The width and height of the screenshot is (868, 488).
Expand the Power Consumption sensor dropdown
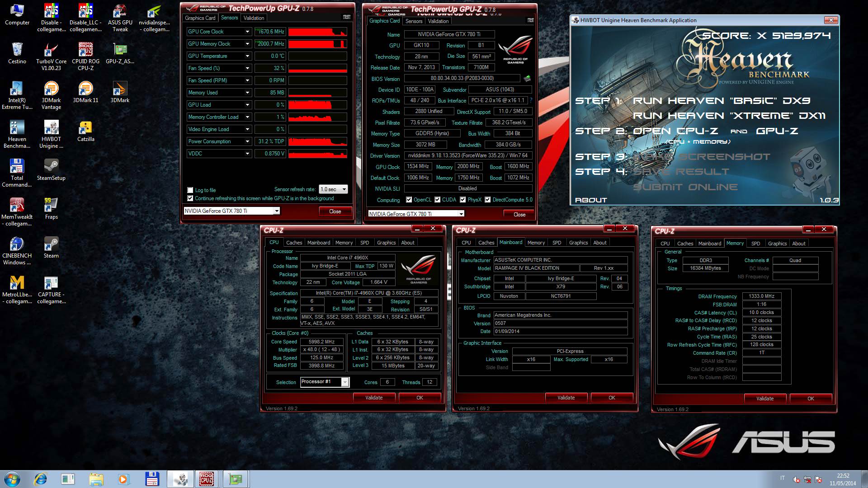point(247,141)
